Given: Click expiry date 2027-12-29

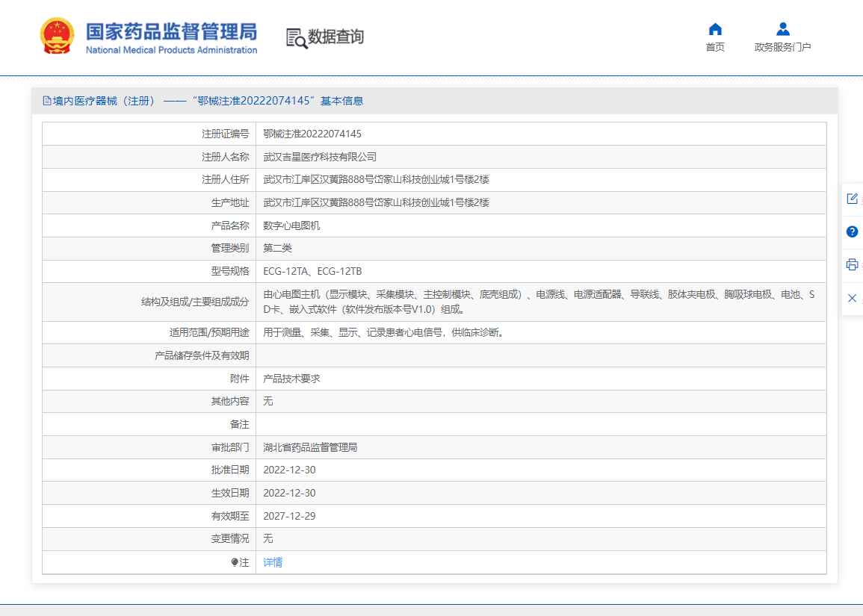Looking at the screenshot, I should 289,516.
